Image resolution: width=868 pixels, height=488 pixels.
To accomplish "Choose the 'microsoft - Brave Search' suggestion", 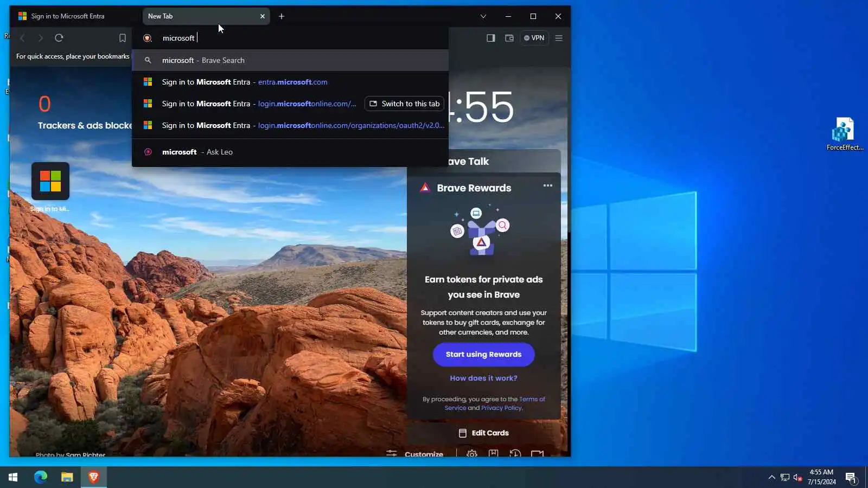I will click(290, 60).
